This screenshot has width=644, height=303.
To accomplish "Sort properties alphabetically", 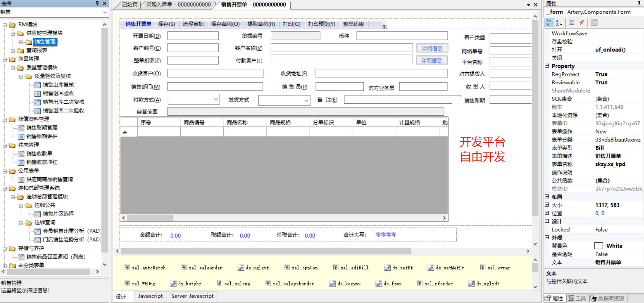I will tap(559, 23).
